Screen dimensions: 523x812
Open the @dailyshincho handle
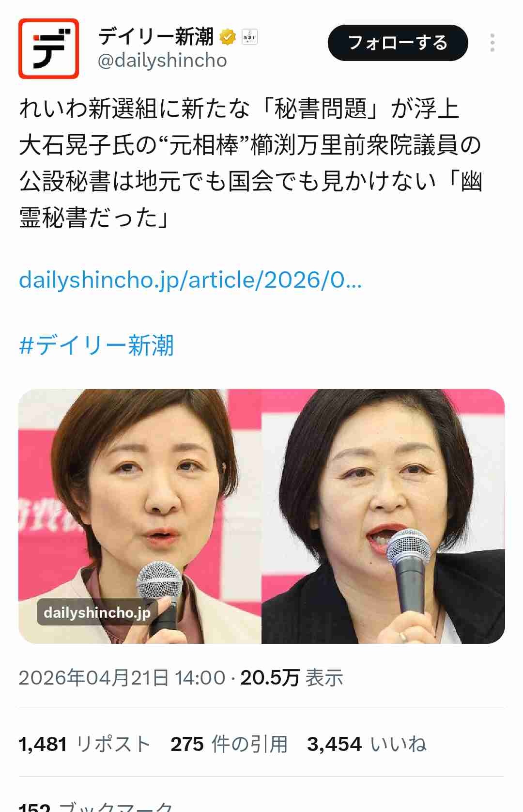[162, 61]
